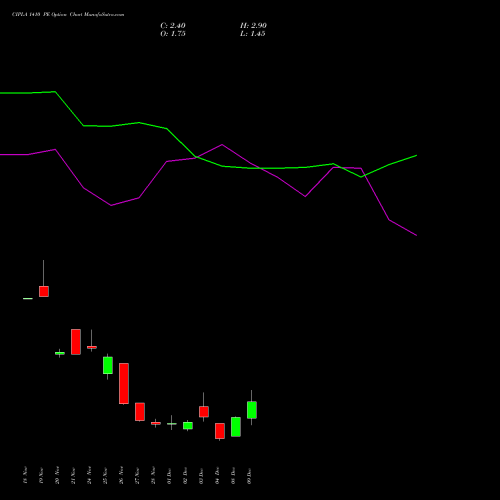Click the 24 Nov date label

[89, 475]
